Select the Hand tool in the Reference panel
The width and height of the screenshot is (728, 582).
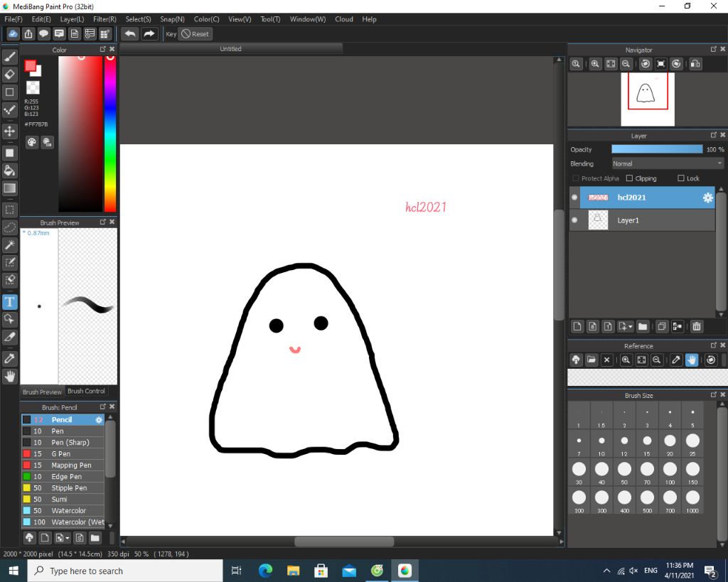[x=692, y=360]
